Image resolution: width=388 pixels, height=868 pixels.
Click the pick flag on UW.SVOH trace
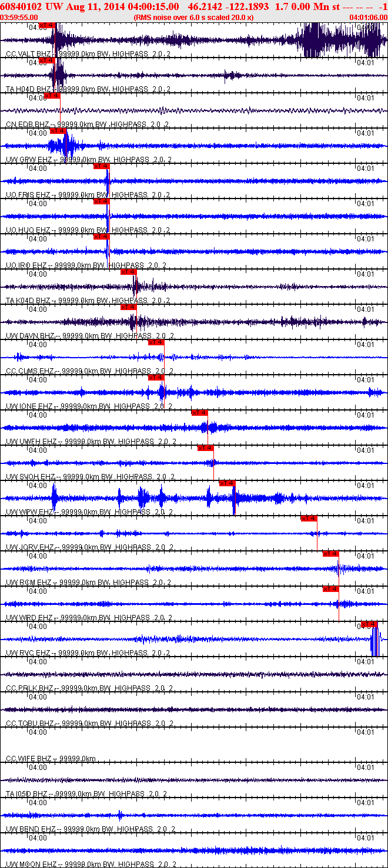point(205,448)
